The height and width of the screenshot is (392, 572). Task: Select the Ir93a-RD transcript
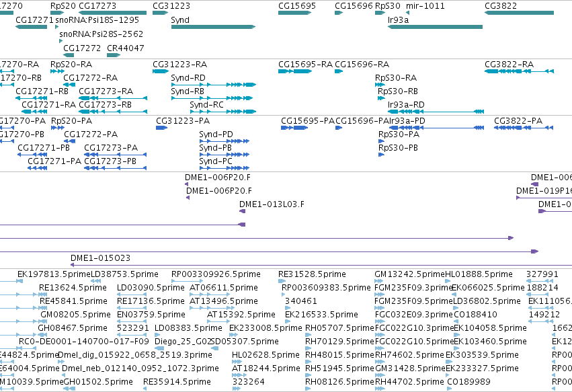(x=436, y=112)
